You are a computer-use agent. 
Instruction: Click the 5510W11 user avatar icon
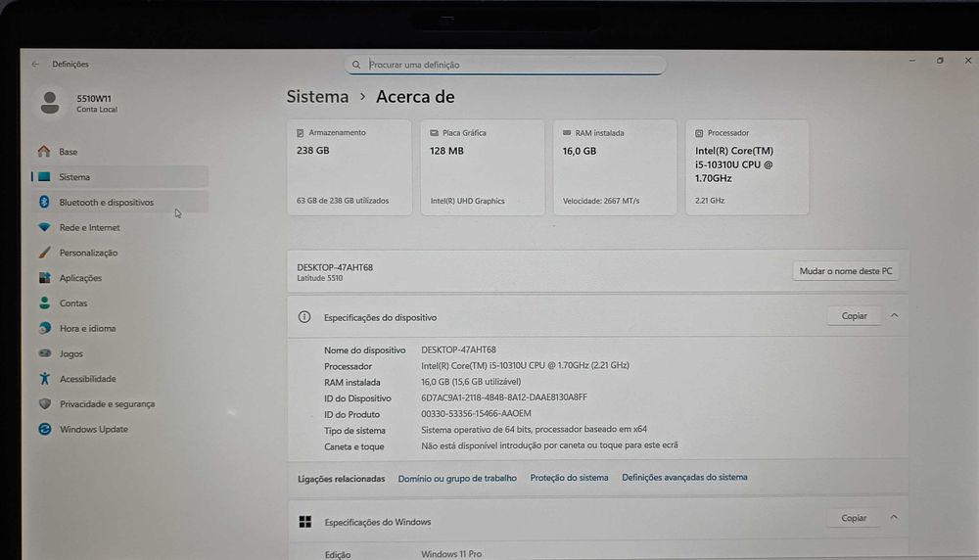(x=50, y=103)
